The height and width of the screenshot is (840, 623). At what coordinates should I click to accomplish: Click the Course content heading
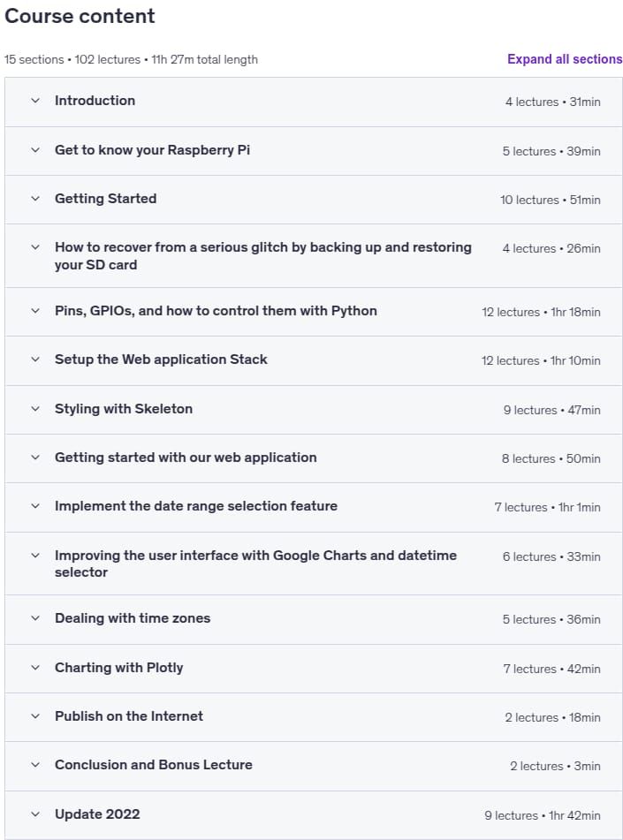80,16
